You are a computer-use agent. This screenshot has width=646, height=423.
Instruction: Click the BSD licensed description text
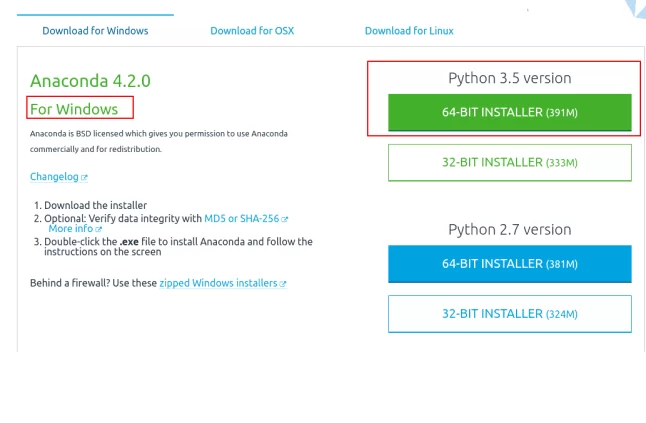[159, 141]
